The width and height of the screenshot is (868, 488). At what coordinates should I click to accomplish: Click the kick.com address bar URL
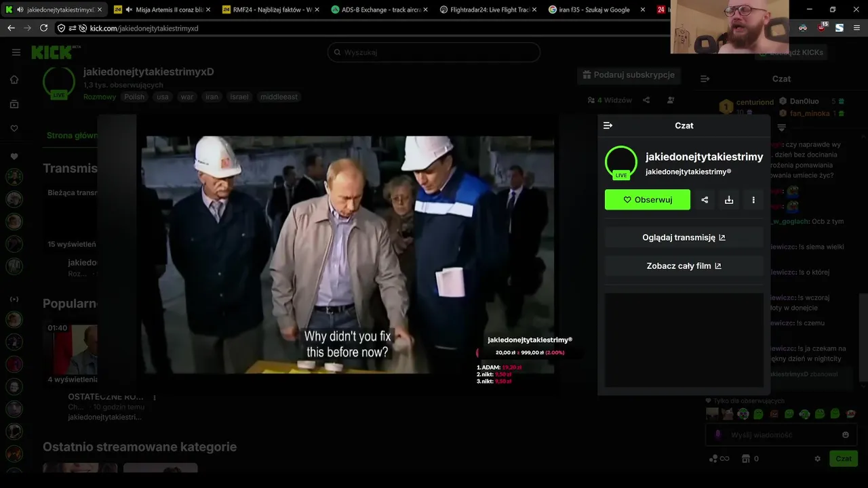(144, 28)
